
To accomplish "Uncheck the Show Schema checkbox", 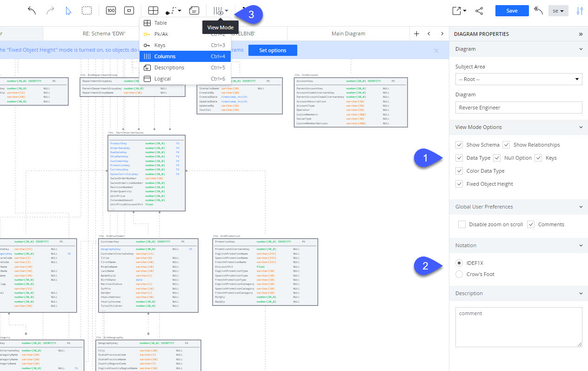I will [459, 145].
